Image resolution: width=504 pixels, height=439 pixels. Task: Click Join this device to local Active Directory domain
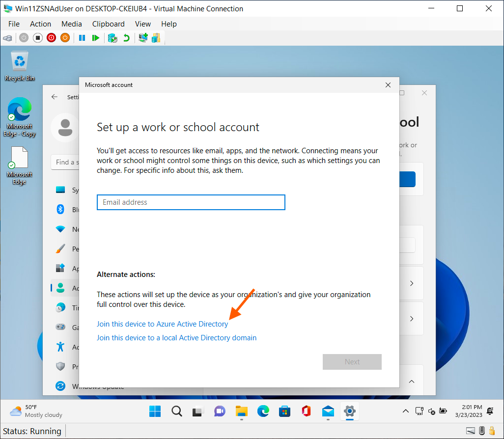[x=176, y=337]
